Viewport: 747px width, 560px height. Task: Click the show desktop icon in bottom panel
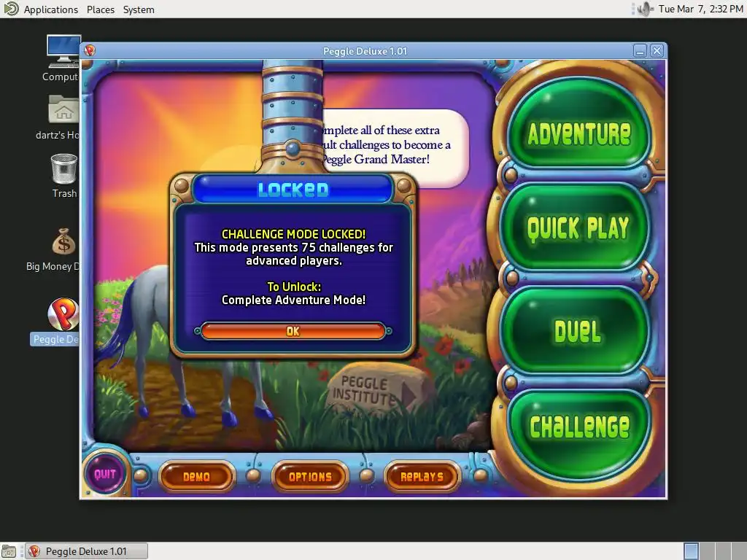pos(9,551)
